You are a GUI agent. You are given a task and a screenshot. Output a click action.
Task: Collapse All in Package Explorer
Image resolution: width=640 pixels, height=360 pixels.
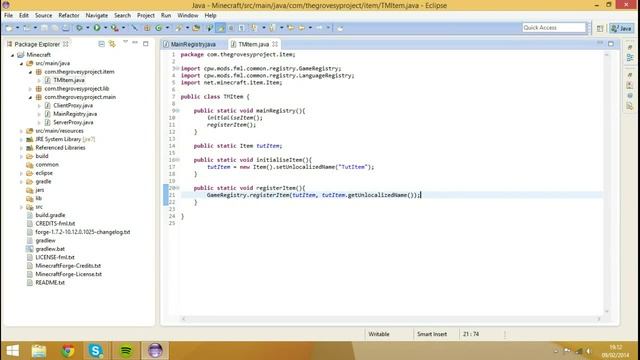[101, 44]
